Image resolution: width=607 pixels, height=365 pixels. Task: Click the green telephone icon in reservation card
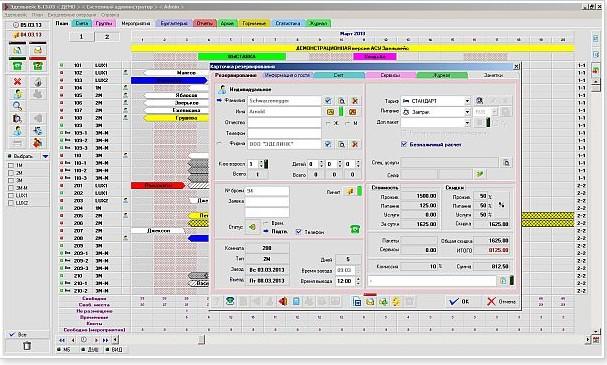pos(355,230)
